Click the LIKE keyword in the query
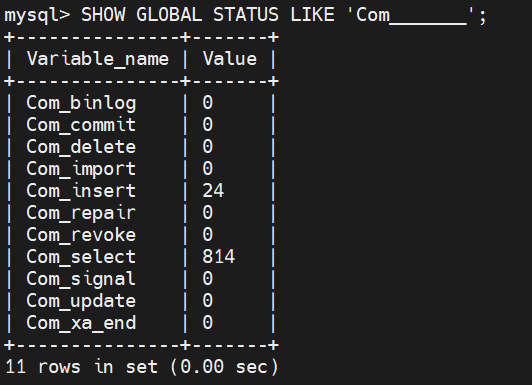Image resolution: width=532 pixels, height=385 pixels. tap(312, 15)
